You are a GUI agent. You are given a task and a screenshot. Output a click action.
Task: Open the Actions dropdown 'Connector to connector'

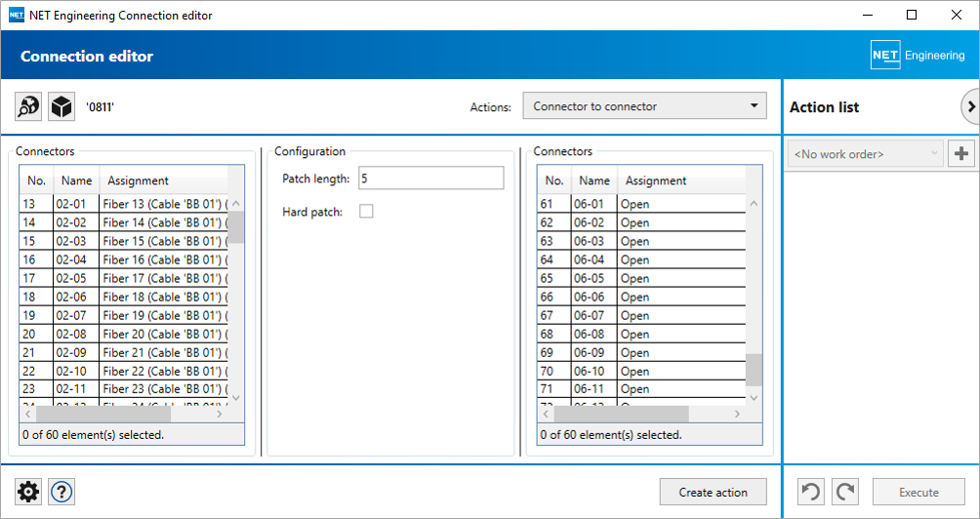click(644, 106)
